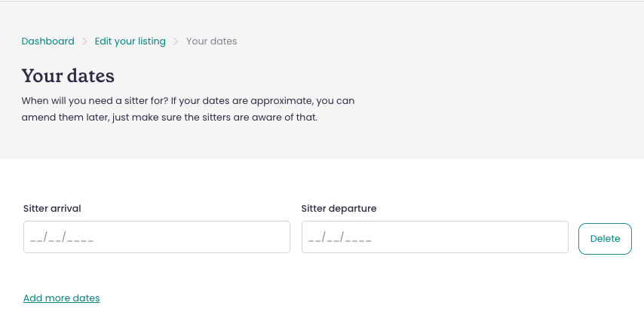Open the Edit your listing breadcrumb

pyautogui.click(x=130, y=41)
